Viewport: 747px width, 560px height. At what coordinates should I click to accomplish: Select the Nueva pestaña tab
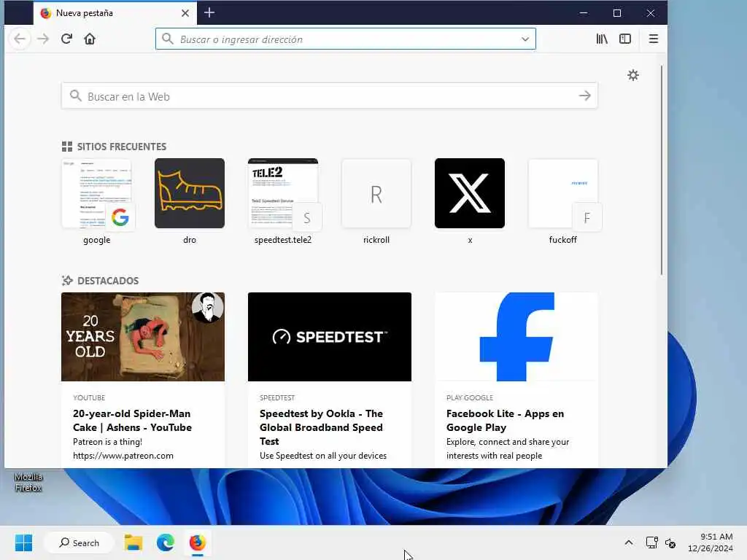pos(115,13)
